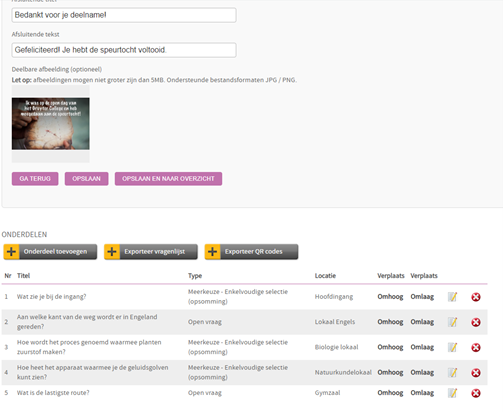The height and width of the screenshot is (412, 503).
Task: Edit the Natuurkundelokaal question entry
Action: point(452,373)
